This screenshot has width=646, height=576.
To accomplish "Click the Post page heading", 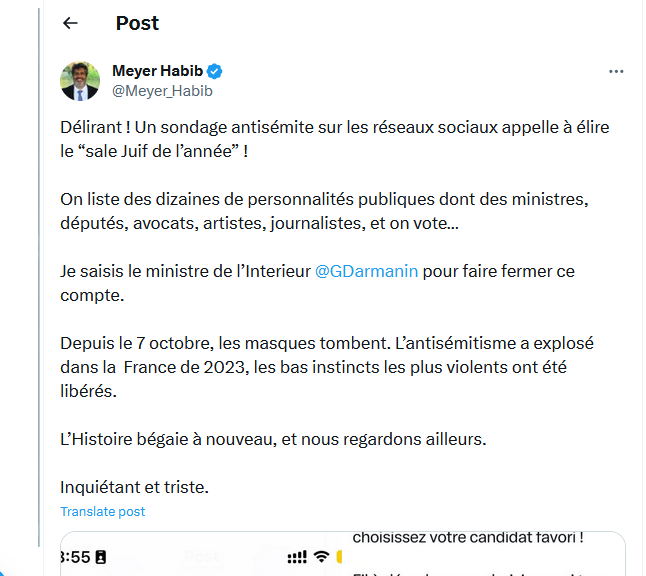I will point(137,23).
